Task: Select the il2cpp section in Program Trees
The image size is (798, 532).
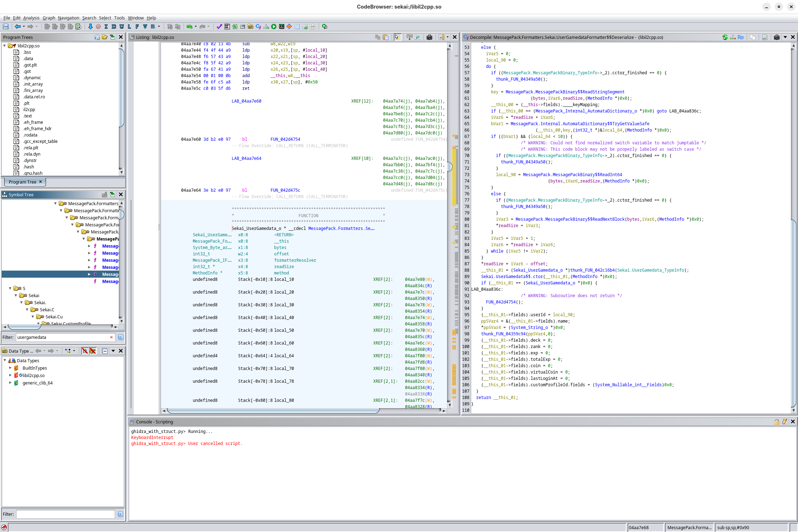Action: pyautogui.click(x=29, y=109)
